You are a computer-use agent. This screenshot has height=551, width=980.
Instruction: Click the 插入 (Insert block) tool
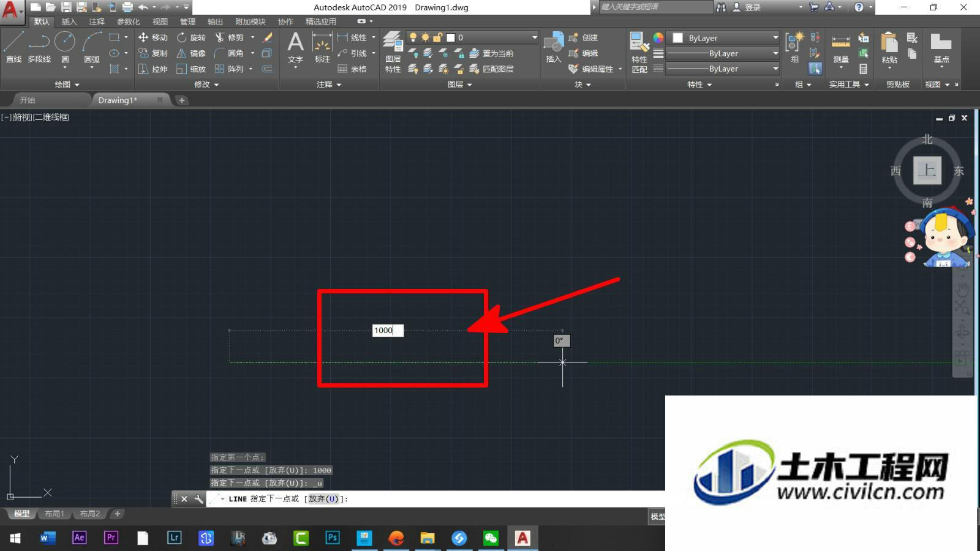553,48
